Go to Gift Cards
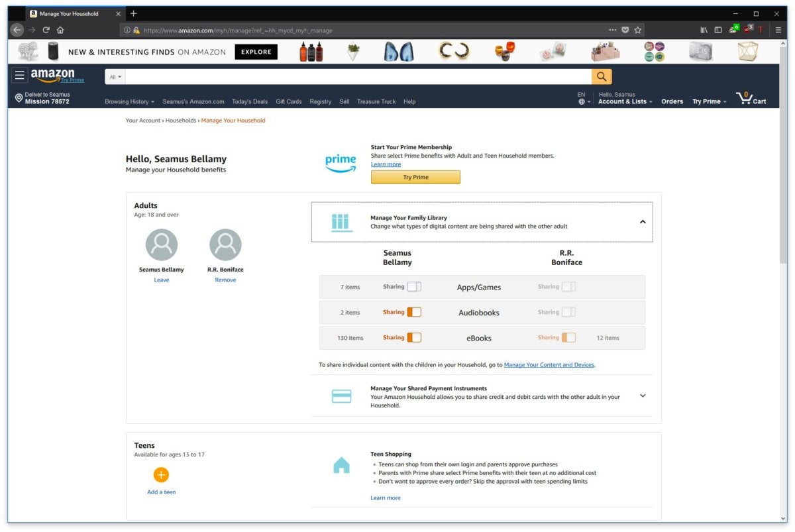Image resolution: width=795 pixels, height=532 pixels. pyautogui.click(x=289, y=101)
